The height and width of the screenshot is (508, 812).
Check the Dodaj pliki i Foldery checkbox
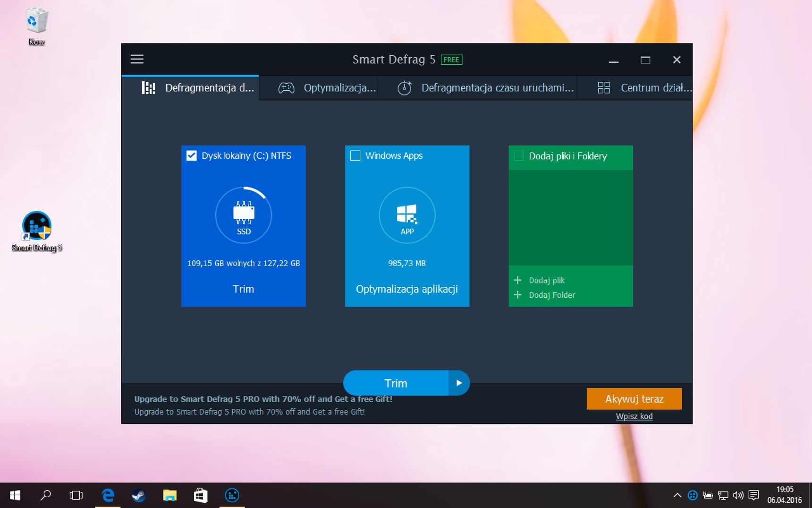(x=519, y=156)
